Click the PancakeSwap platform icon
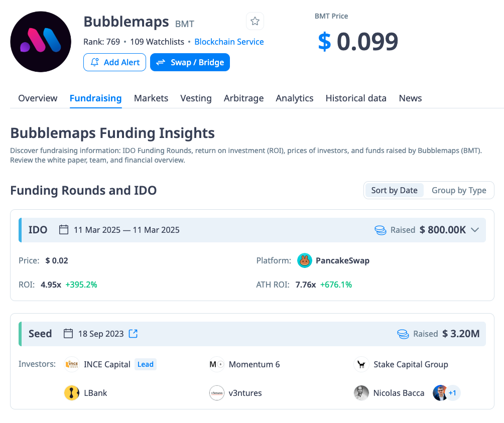504x423 pixels. tap(304, 260)
